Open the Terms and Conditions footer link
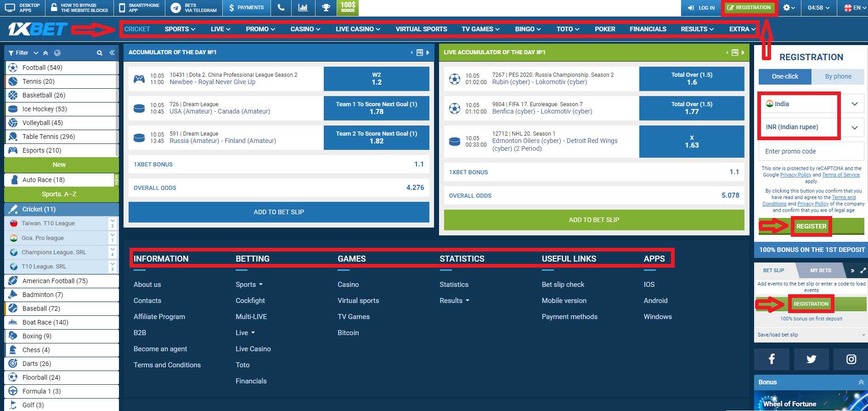The width and height of the screenshot is (868, 411). (167, 365)
